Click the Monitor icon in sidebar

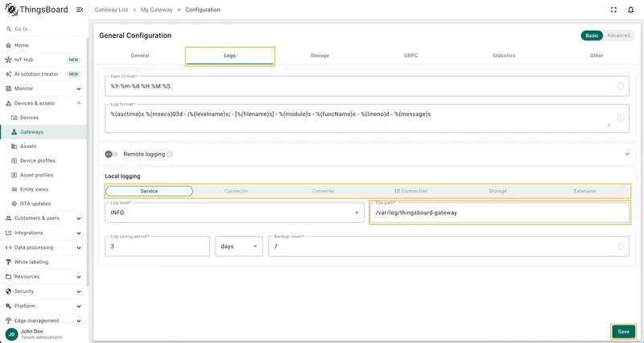pyautogui.click(x=9, y=89)
